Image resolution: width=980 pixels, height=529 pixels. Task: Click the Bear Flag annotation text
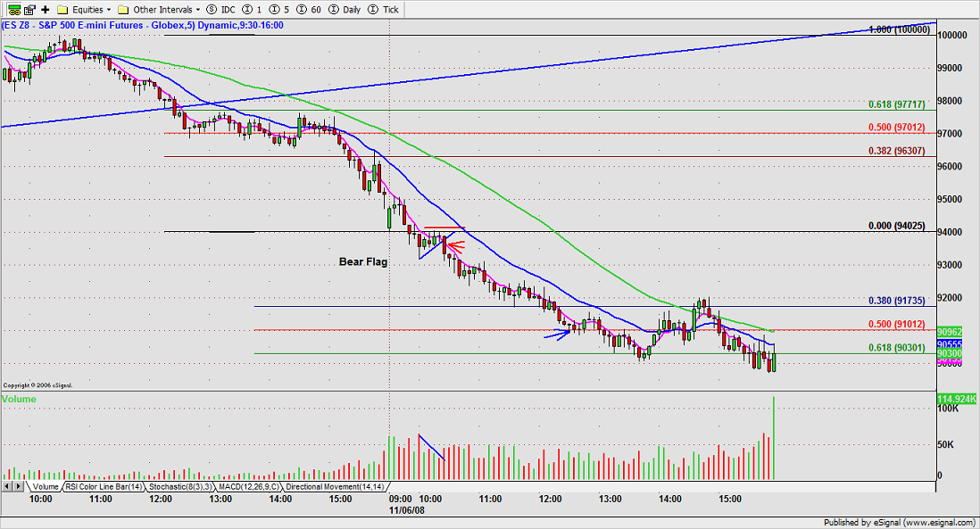tap(363, 261)
